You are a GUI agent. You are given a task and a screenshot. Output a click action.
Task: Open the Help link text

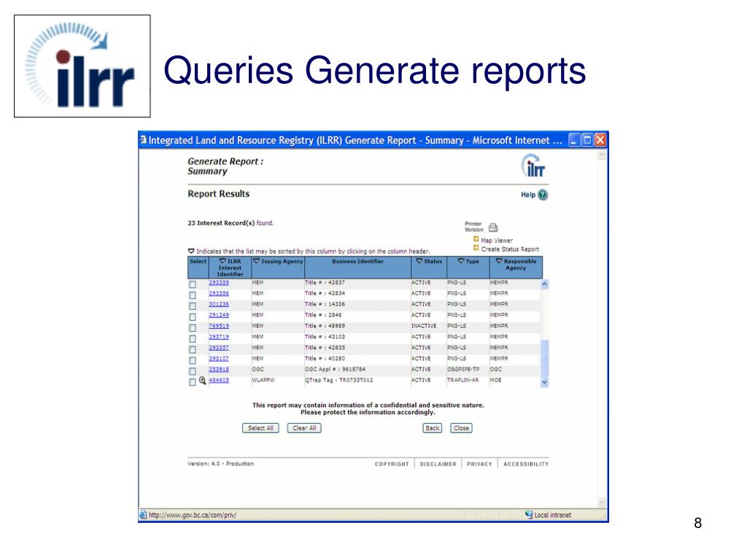pos(528,195)
